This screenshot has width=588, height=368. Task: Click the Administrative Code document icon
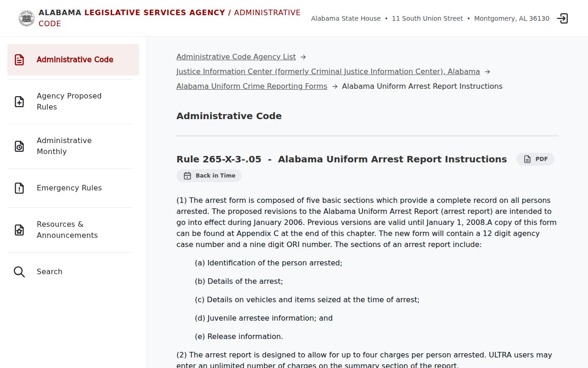(x=19, y=60)
